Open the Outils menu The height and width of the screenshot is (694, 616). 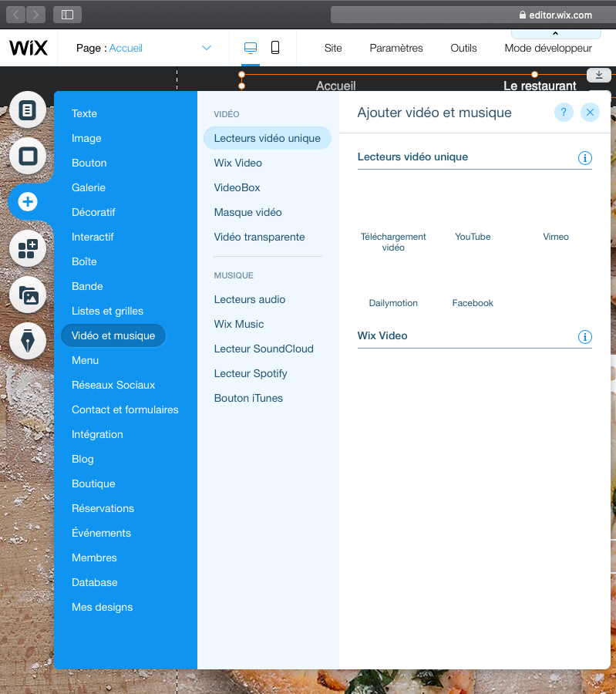coord(463,48)
